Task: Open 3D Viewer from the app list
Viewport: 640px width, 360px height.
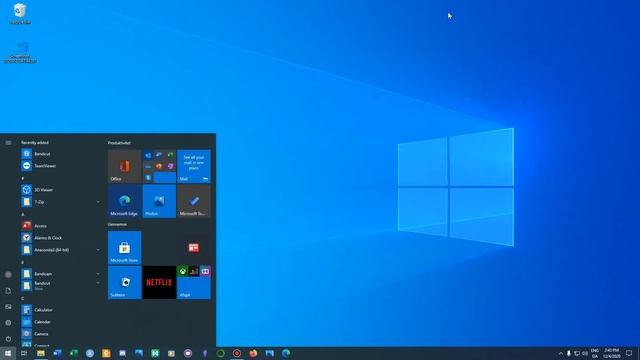Action: [x=61, y=190]
